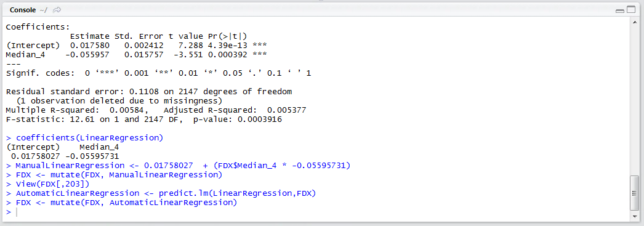Image resolution: width=644 pixels, height=226 pixels.
Task: Click the "View(FDX[,203])" command
Action: (x=52, y=184)
